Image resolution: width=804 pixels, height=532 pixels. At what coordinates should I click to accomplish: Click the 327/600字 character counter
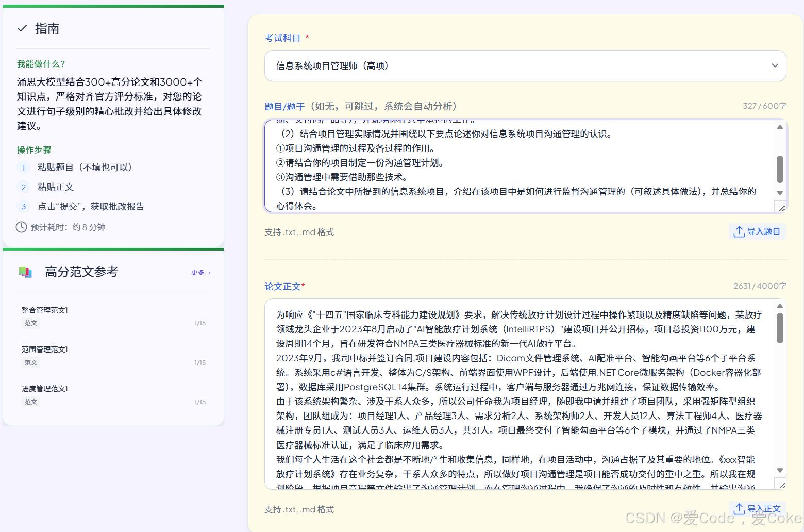coord(764,106)
